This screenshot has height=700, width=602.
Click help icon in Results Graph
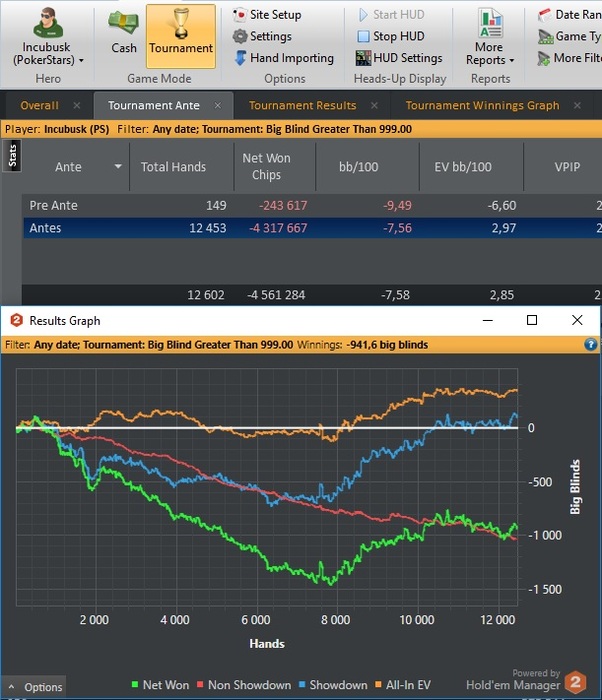pyautogui.click(x=591, y=344)
